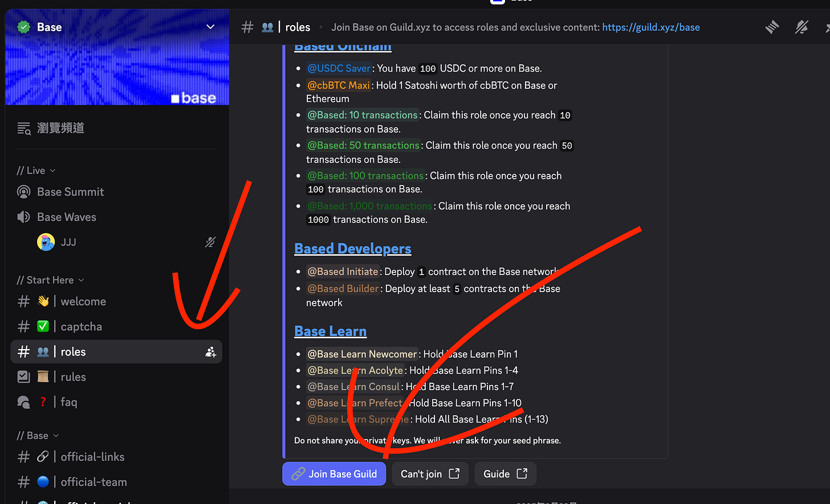Click the people emoji in the channel header
The image size is (830, 504).
point(267,27)
